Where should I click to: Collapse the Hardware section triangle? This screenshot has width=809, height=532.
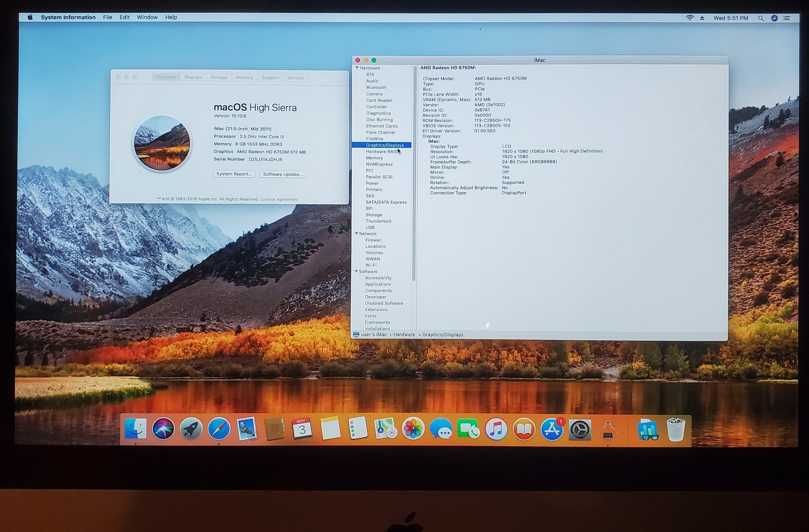point(357,68)
